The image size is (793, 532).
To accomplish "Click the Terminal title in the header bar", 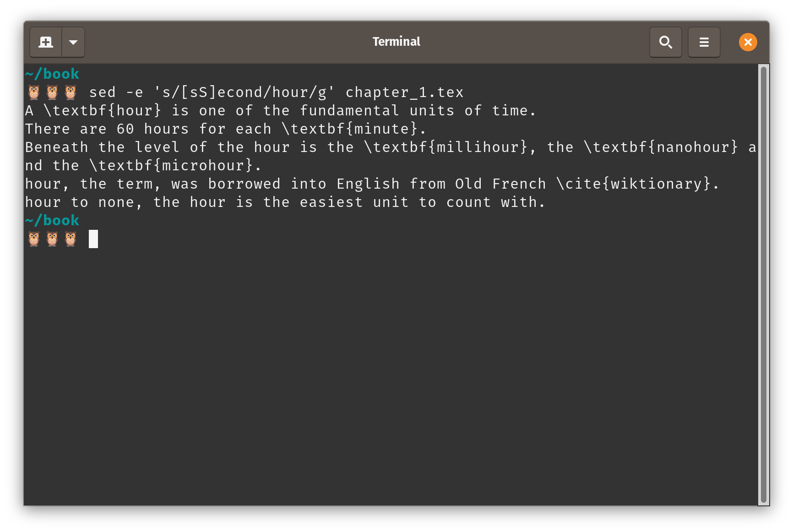I will (x=396, y=41).
